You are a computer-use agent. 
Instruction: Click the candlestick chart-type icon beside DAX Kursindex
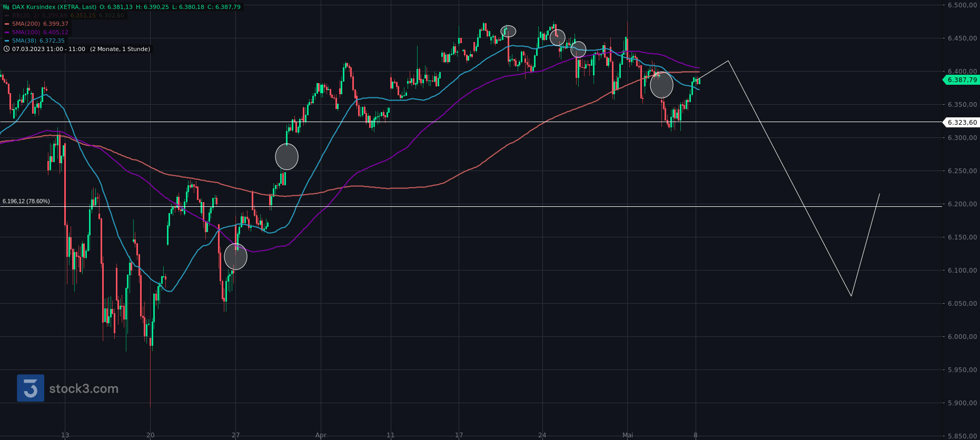(x=6, y=7)
